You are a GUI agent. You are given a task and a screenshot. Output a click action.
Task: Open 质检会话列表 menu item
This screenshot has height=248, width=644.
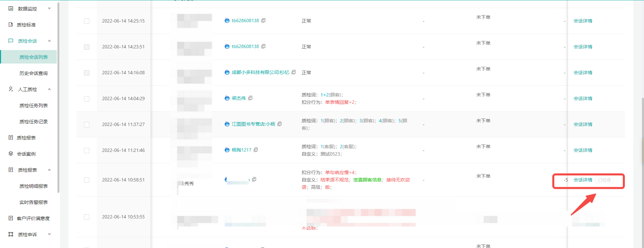[x=29, y=57]
